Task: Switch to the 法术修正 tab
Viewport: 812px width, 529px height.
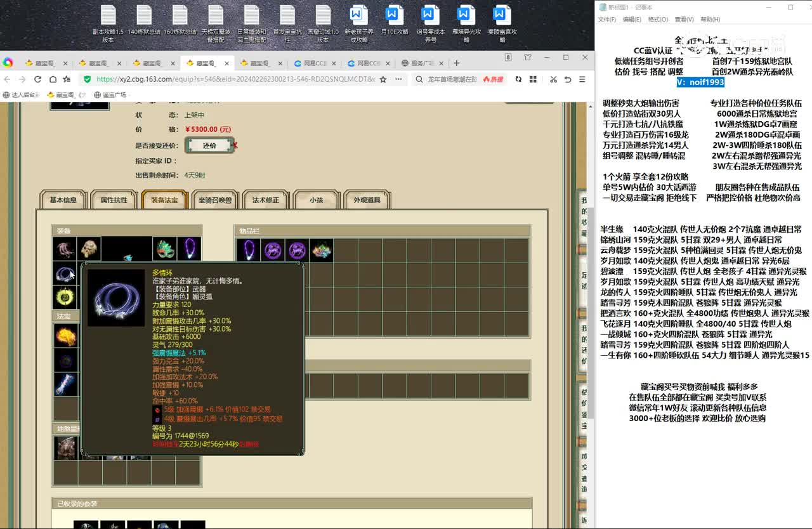Action: tap(266, 200)
